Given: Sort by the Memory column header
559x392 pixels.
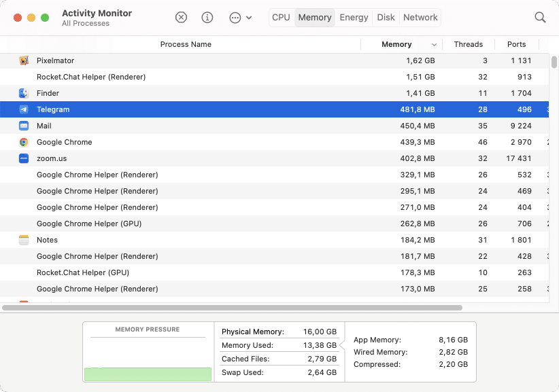Looking at the screenshot, I should [x=396, y=45].
